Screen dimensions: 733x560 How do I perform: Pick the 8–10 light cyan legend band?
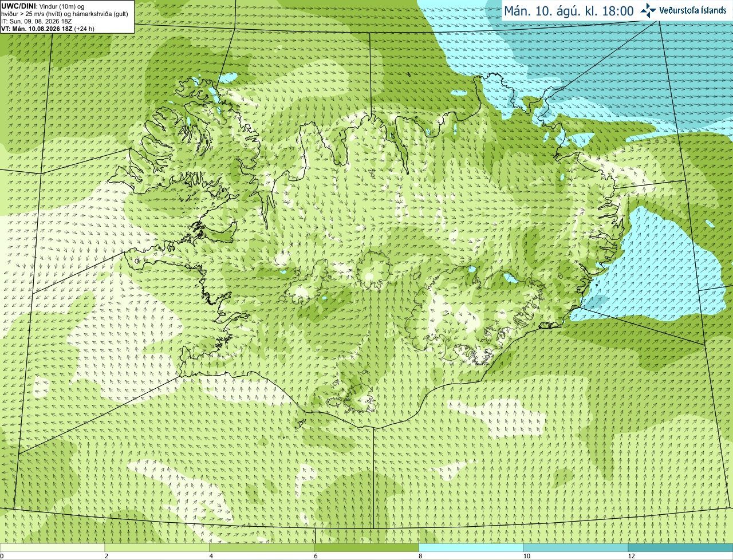coord(471,548)
